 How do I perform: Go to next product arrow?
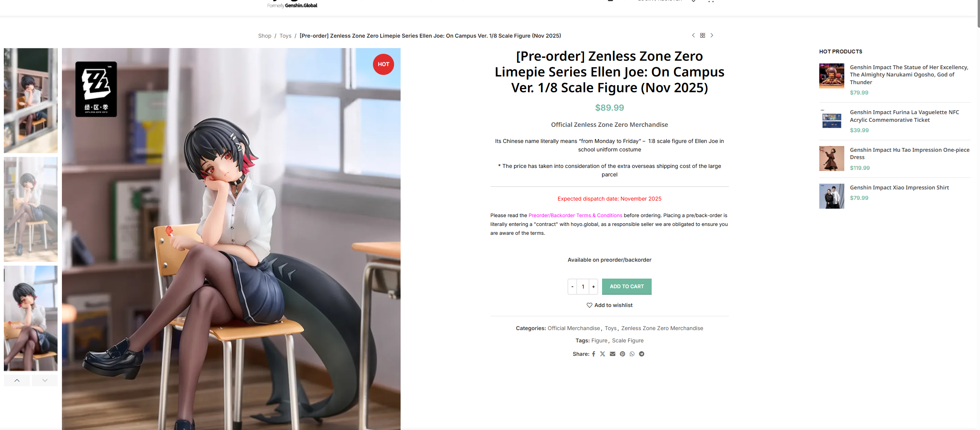click(x=712, y=35)
